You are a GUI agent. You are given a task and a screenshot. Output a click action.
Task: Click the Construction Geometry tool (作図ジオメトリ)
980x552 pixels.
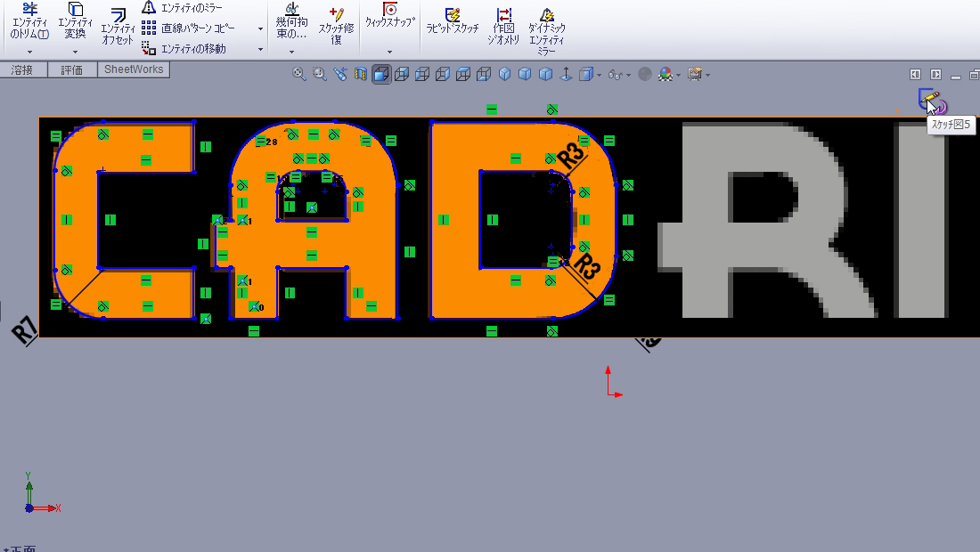pyautogui.click(x=505, y=22)
